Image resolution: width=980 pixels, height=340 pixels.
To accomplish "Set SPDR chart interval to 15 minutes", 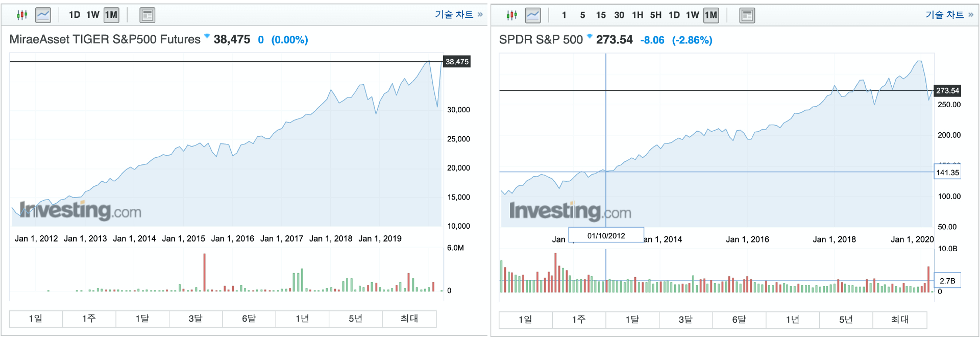I will click(601, 15).
